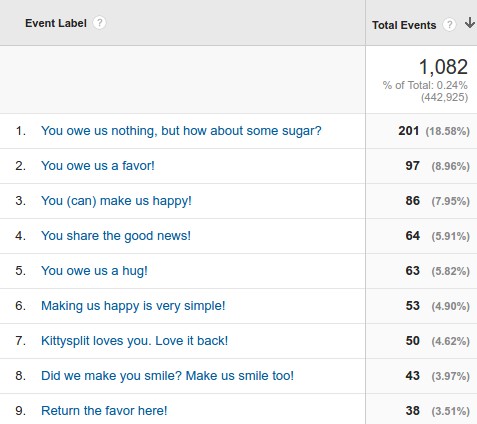477x424 pixels.
Task: Select 'You (can) make us happy!' link
Action: (x=116, y=201)
